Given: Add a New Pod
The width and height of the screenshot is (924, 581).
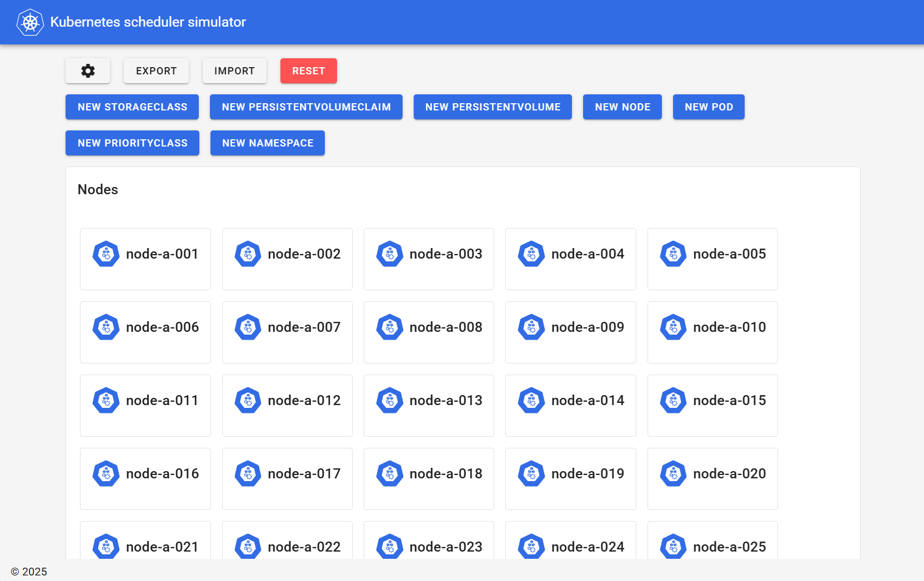Looking at the screenshot, I should pyautogui.click(x=709, y=107).
